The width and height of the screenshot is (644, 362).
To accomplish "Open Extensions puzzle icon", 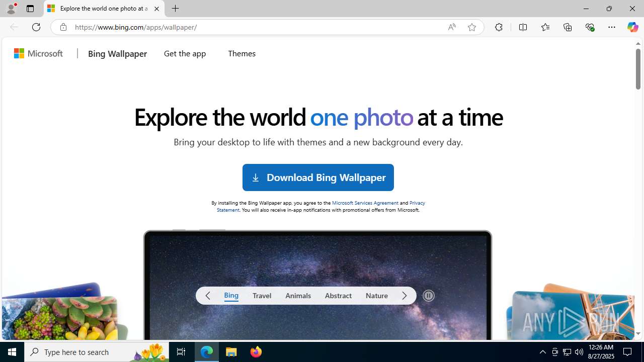I will (x=499, y=27).
